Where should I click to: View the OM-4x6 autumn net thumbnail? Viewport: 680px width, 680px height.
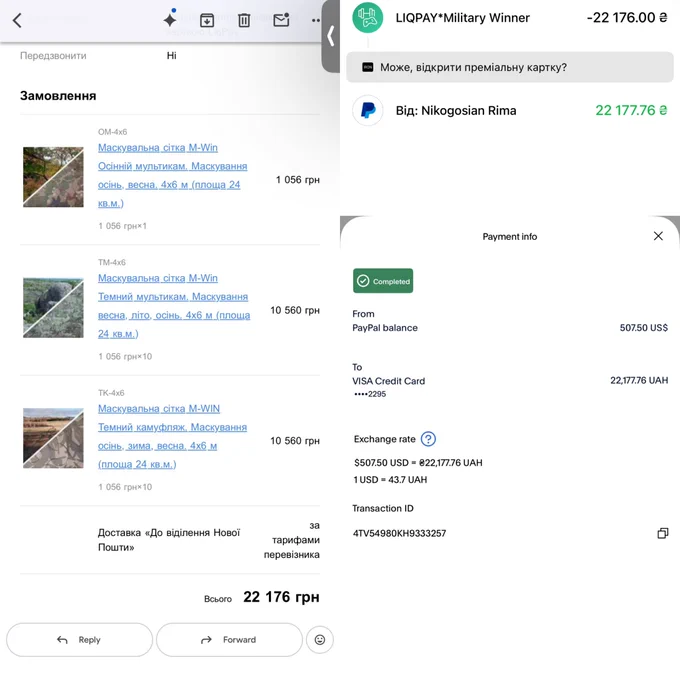(x=53, y=177)
